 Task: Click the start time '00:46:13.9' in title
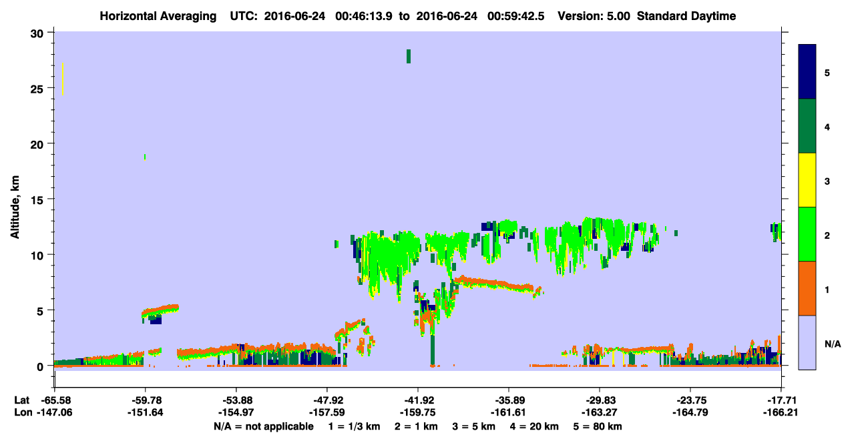363,16
